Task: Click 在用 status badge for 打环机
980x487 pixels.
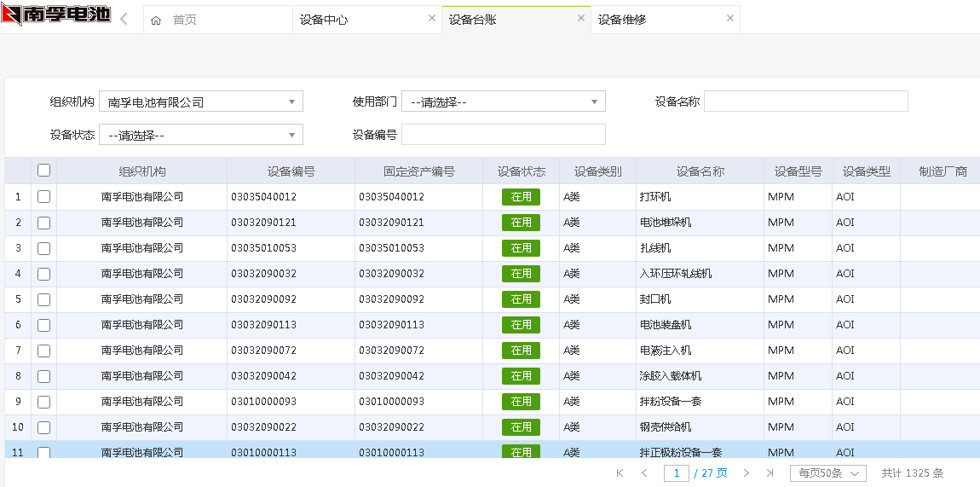Action: point(521,197)
